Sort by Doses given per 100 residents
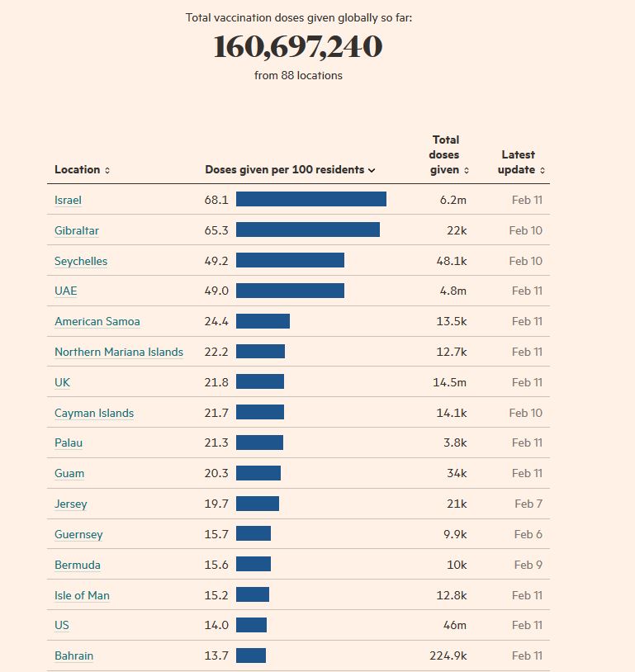This screenshot has width=635, height=672. click(x=290, y=170)
